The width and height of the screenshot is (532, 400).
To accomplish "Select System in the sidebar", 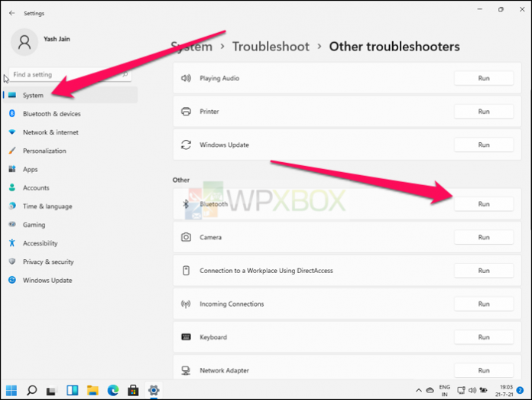I will 70,95.
